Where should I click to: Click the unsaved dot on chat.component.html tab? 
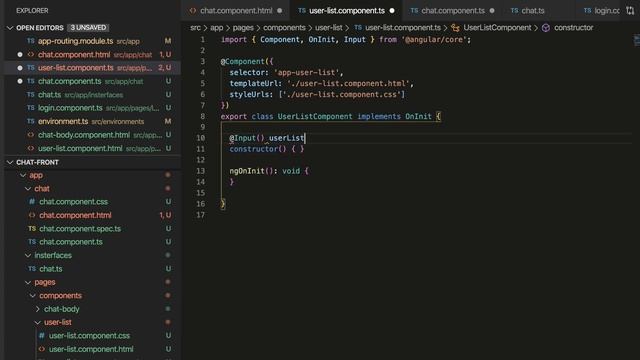tap(280, 11)
